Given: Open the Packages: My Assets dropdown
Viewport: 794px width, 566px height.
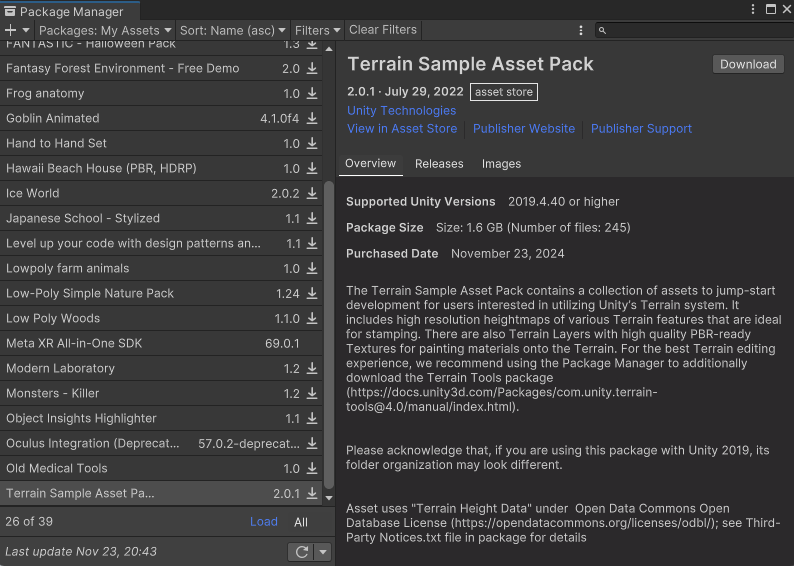Looking at the screenshot, I should click(x=105, y=30).
